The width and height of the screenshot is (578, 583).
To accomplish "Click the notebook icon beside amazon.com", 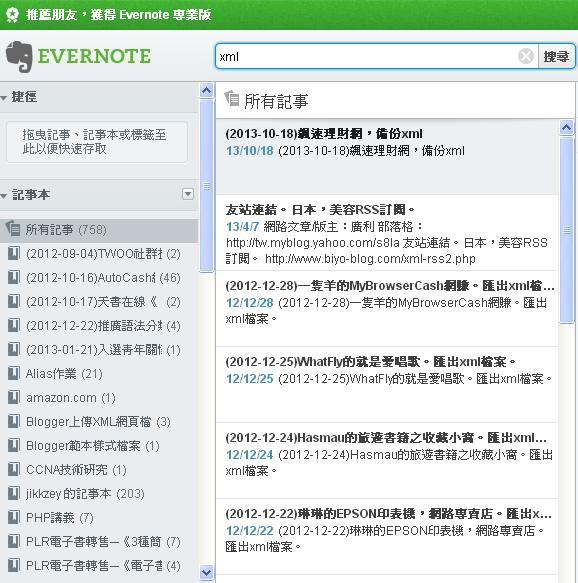I will [14, 398].
